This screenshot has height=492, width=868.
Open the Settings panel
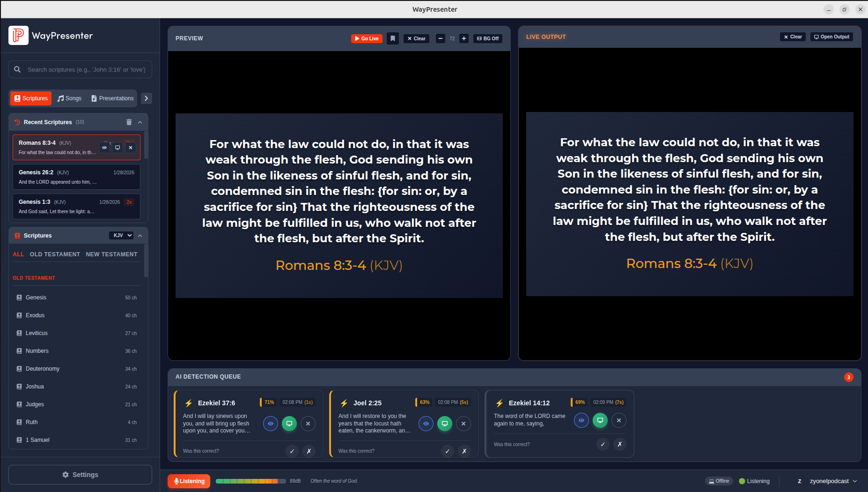pos(80,475)
